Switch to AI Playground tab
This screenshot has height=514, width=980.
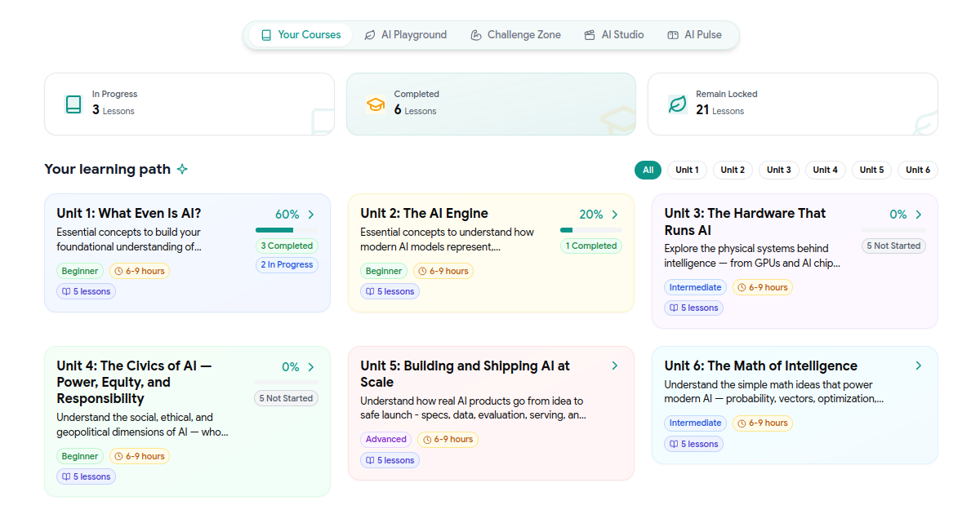(x=405, y=35)
